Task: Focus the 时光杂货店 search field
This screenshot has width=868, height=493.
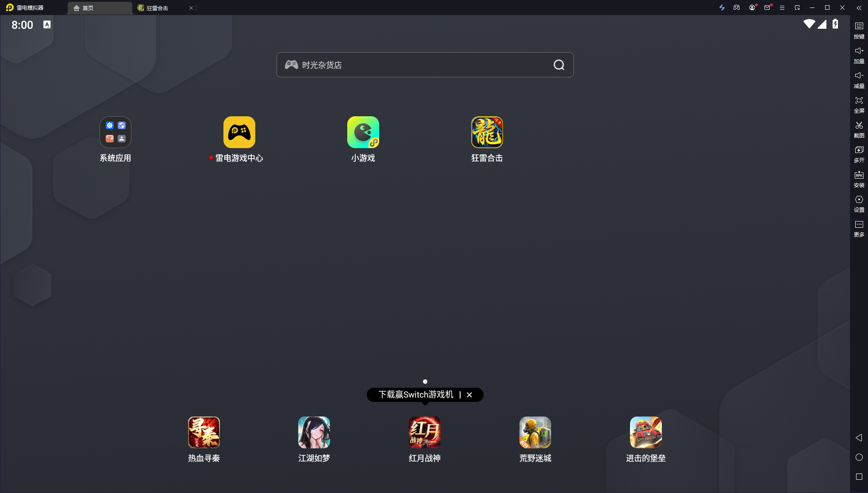Action: [x=425, y=65]
